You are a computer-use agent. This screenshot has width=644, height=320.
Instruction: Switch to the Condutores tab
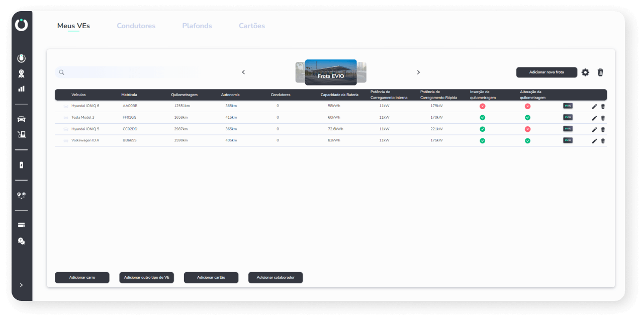pyautogui.click(x=136, y=26)
